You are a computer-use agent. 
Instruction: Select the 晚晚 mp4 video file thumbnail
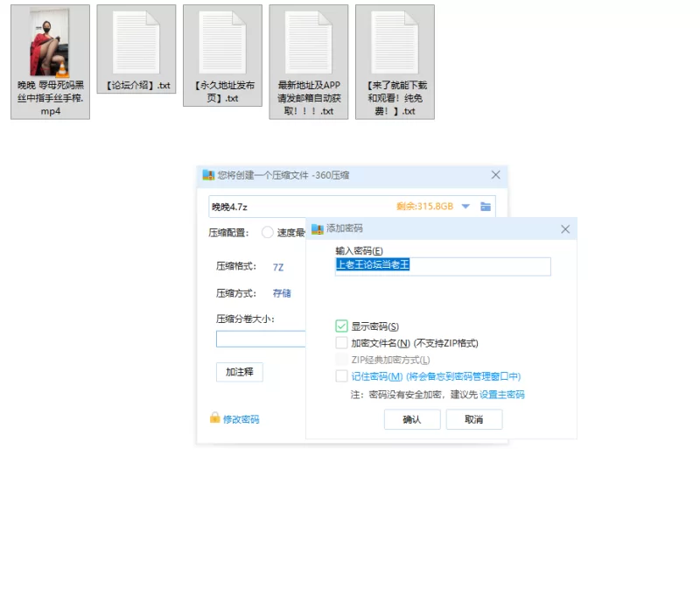(x=50, y=42)
